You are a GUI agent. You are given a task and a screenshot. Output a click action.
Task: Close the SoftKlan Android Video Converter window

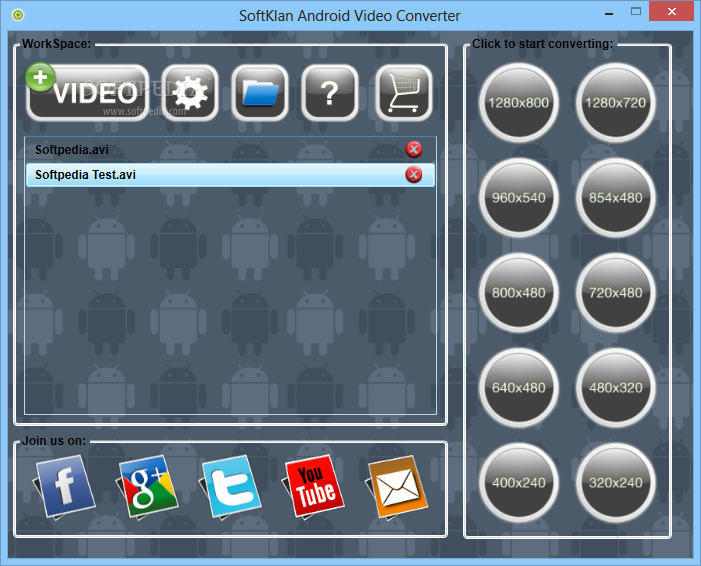pyautogui.click(x=671, y=12)
